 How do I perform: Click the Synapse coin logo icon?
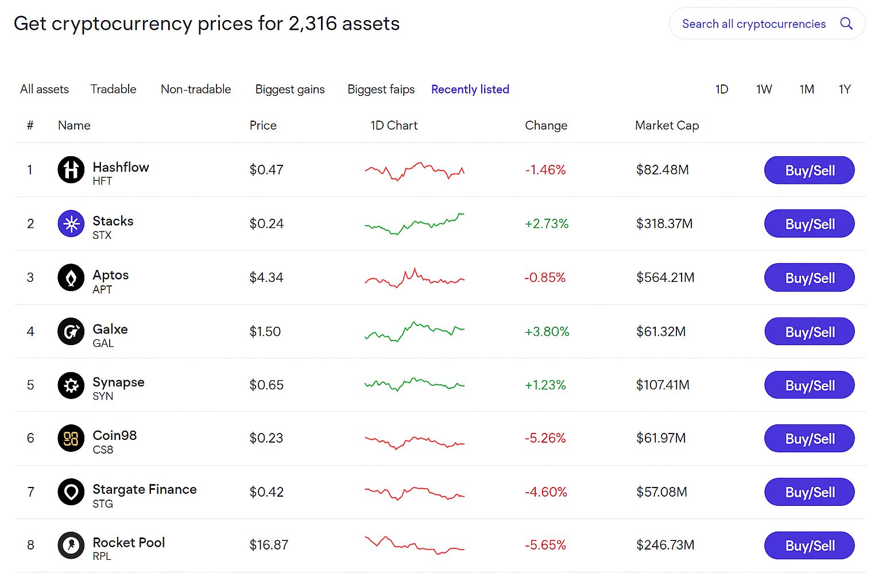pyautogui.click(x=71, y=385)
